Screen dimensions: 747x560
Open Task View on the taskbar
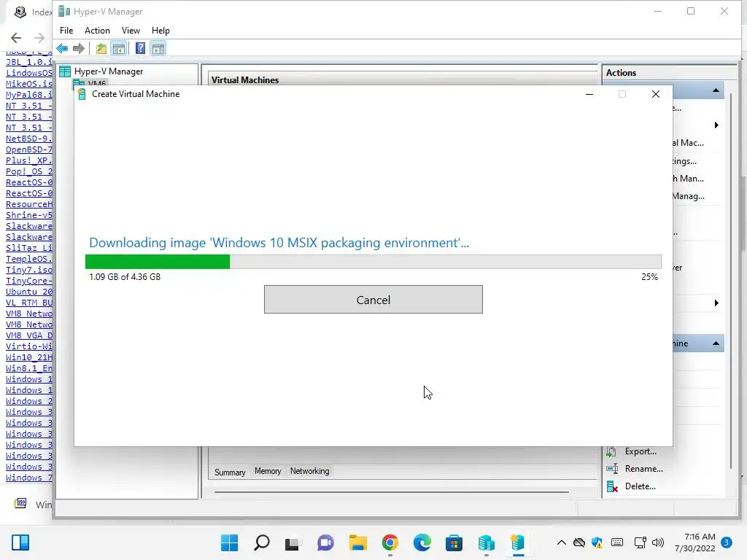click(292, 543)
